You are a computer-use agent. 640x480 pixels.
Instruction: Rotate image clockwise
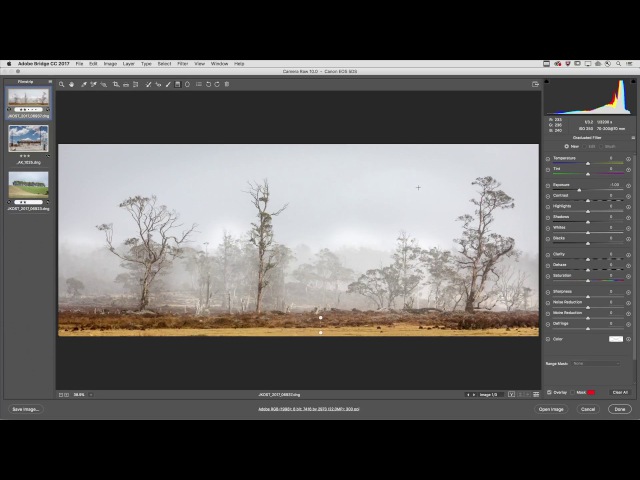pos(217,84)
